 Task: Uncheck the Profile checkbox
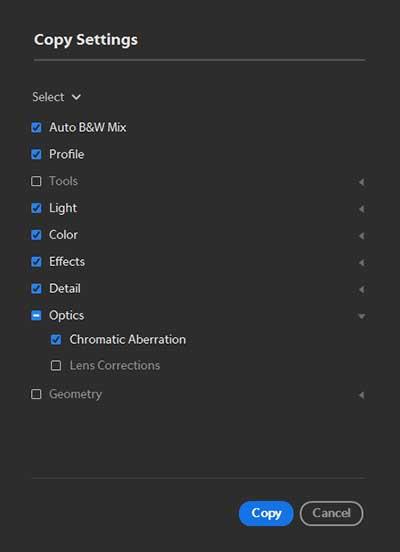(x=36, y=154)
